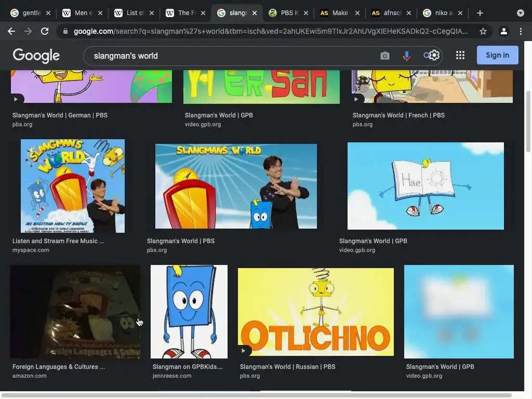Open the German PBS thumbnail image
This screenshot has width=532, height=399.
91,87
